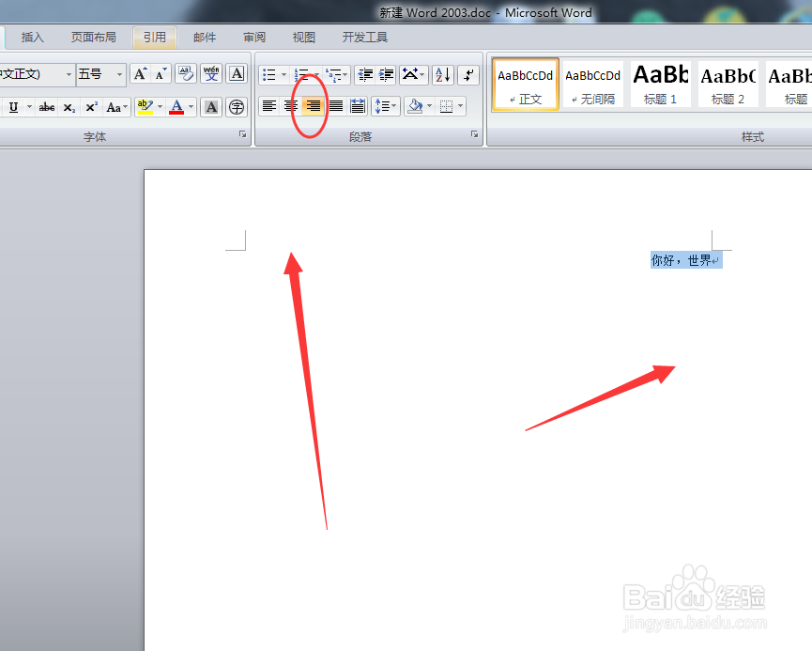Image resolution: width=812 pixels, height=651 pixels.
Task: Align the paragraph to the left
Action: click(x=269, y=106)
